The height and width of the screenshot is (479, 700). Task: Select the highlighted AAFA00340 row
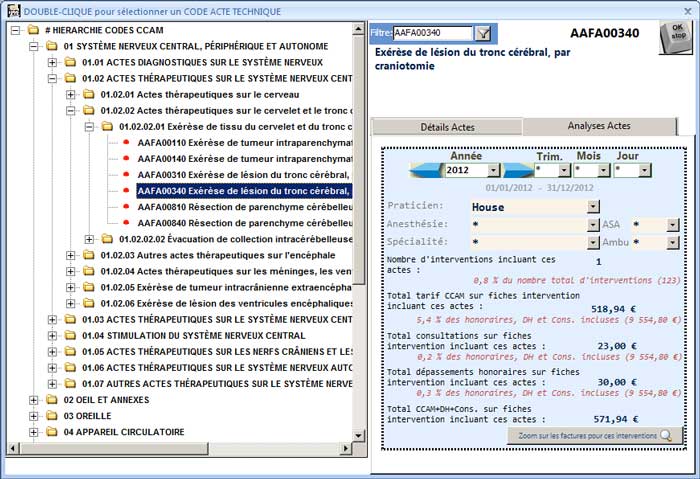(245, 191)
